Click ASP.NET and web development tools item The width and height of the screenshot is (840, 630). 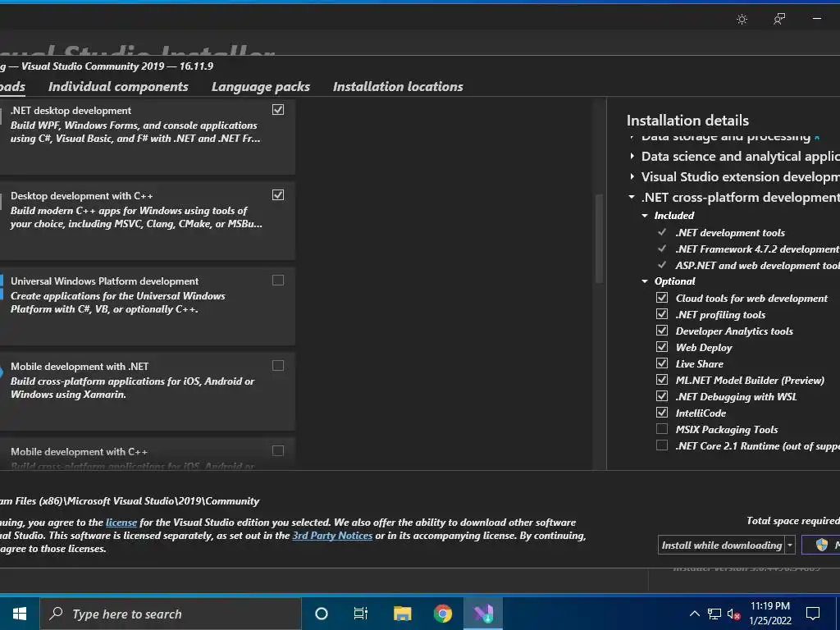pyautogui.click(x=757, y=265)
